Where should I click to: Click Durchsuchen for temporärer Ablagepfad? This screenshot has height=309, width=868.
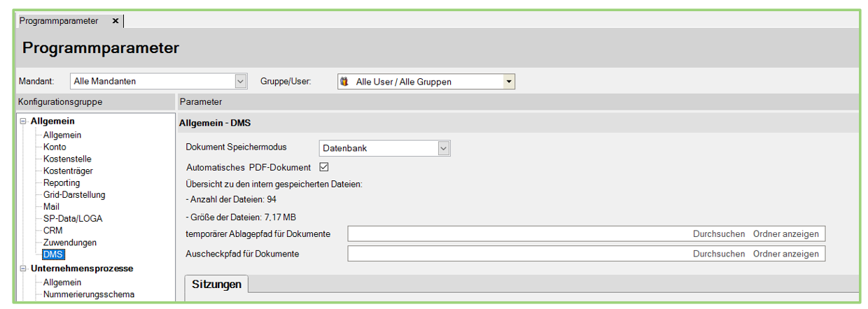[718, 233]
